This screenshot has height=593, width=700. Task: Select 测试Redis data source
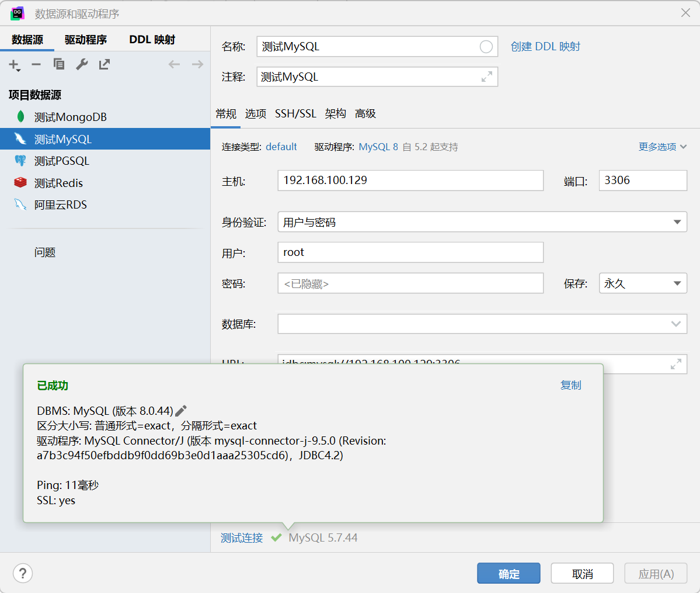click(105, 183)
